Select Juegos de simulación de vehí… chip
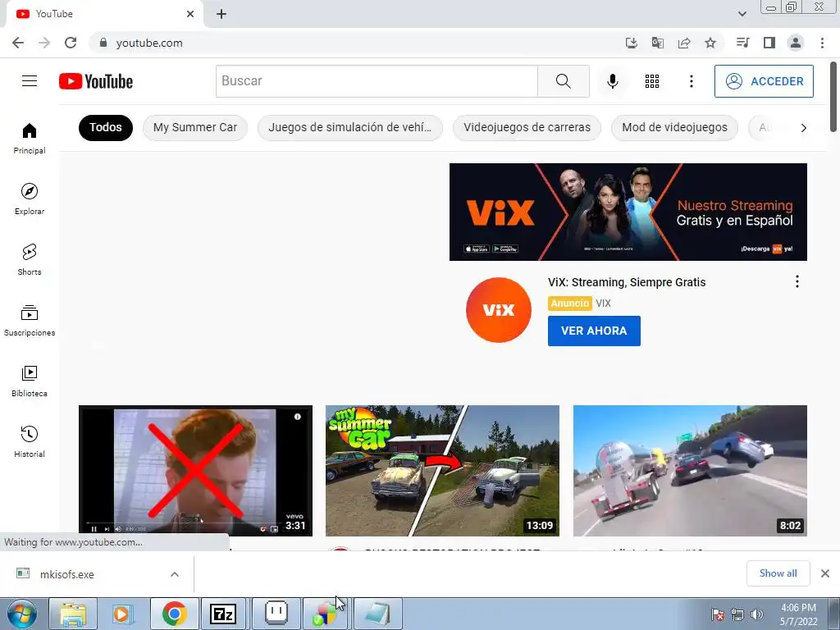 point(349,127)
